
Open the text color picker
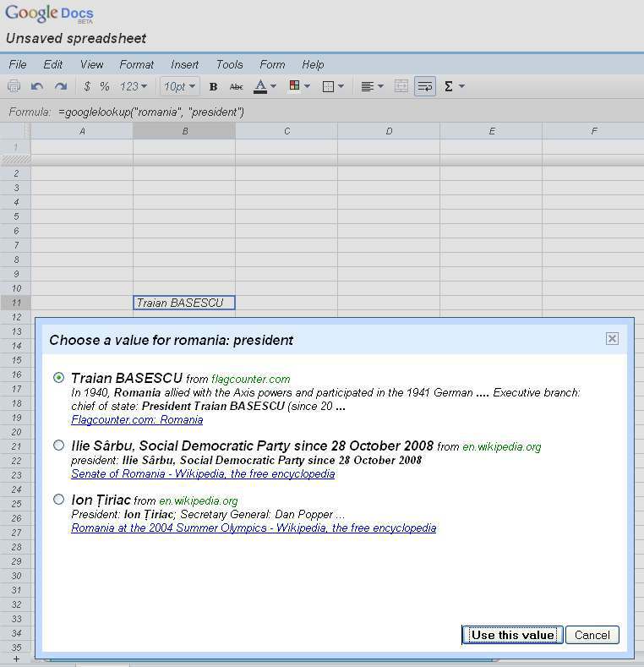coord(265,86)
